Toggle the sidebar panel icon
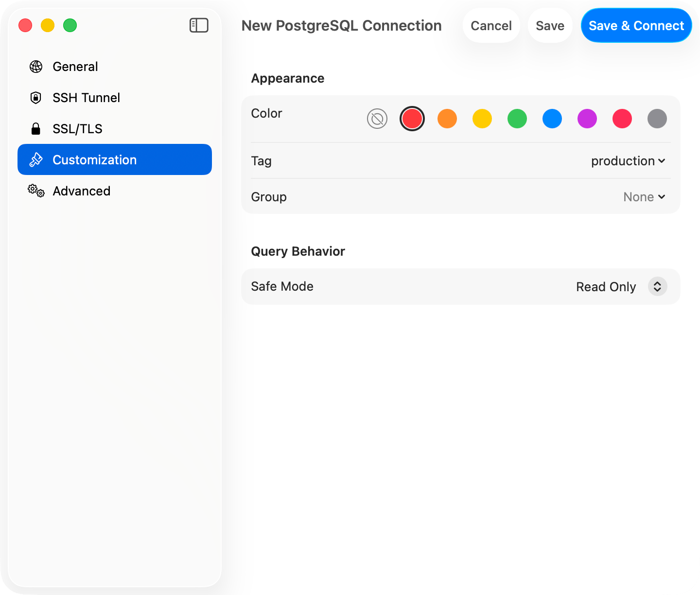The image size is (700, 595). coord(199,25)
